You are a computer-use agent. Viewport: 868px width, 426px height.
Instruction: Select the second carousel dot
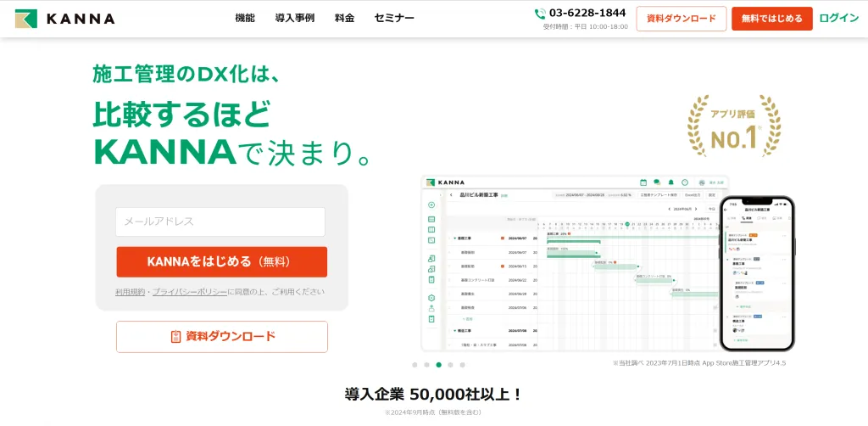click(x=427, y=365)
